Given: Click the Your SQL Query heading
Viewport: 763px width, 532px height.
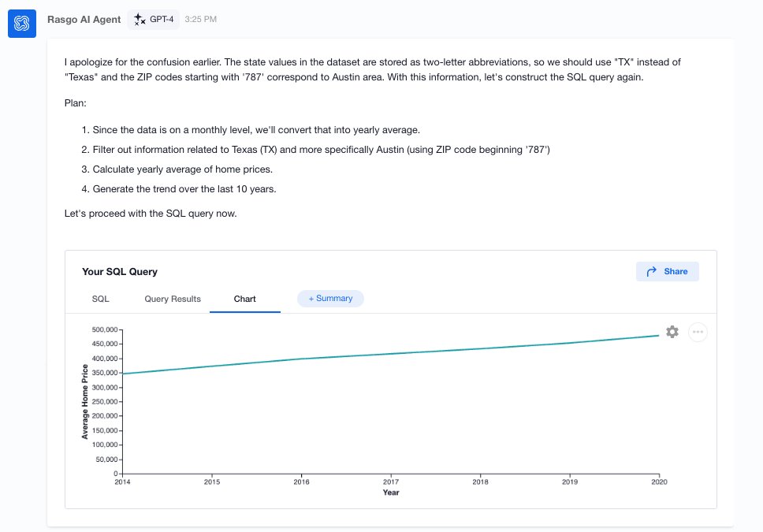Looking at the screenshot, I should pos(120,272).
